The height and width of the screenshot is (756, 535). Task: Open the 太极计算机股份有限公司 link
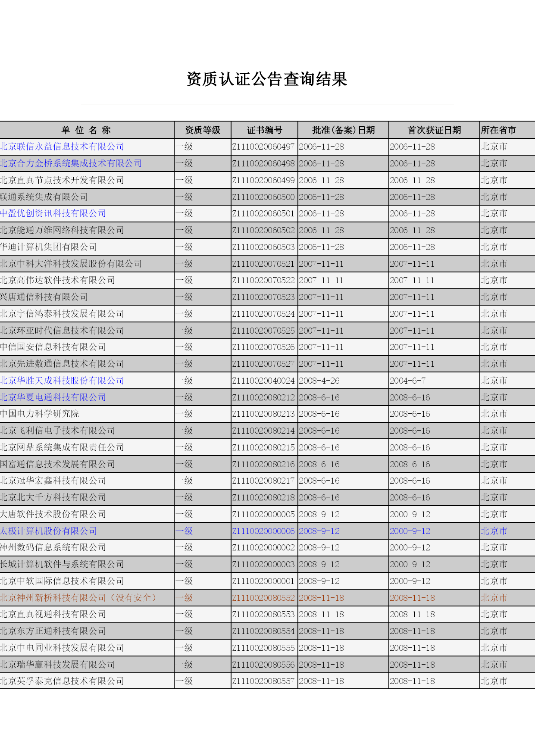(x=49, y=531)
